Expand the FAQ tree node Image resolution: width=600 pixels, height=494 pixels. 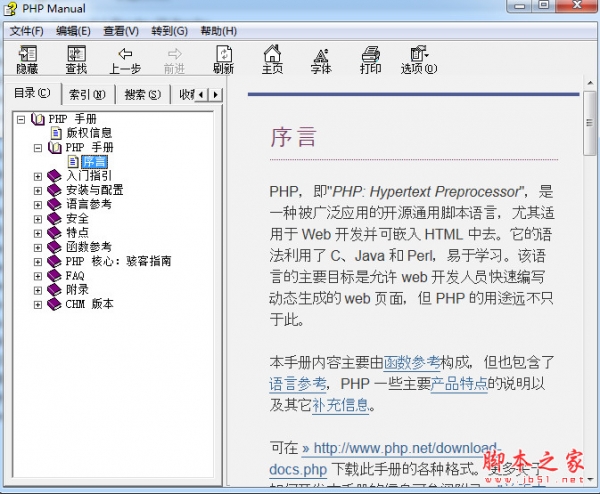click(x=38, y=276)
